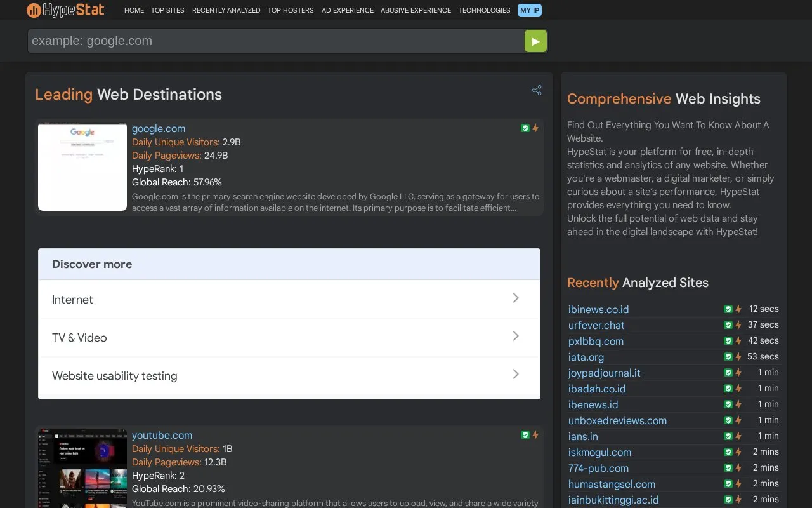Click the shield icon in unboxedreviews.com row
Viewport: 812px width, 508px height.
pyautogui.click(x=728, y=420)
